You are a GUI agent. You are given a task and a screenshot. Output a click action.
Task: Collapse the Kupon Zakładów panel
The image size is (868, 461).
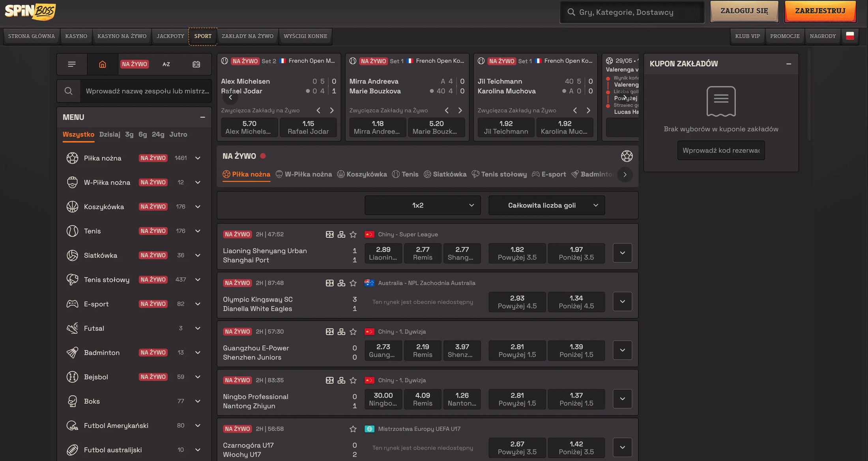pos(788,64)
